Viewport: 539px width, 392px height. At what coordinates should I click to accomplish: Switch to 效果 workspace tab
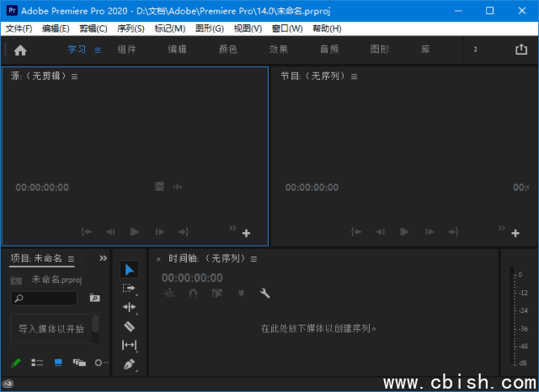(279, 50)
